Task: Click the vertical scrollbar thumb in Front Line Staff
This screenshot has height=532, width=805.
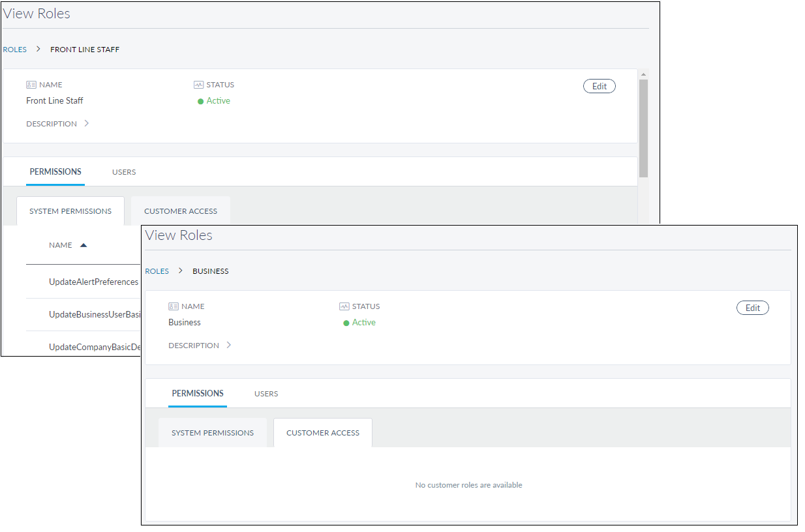Action: (x=643, y=127)
